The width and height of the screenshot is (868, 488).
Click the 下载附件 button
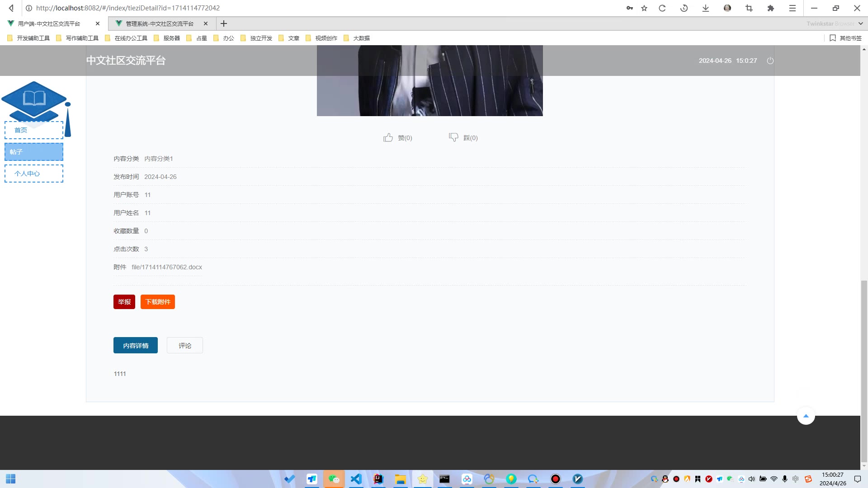pyautogui.click(x=158, y=302)
